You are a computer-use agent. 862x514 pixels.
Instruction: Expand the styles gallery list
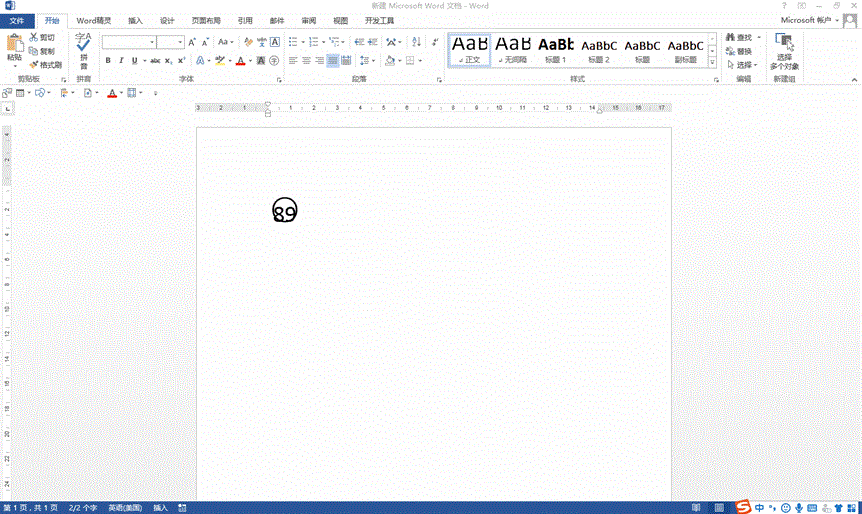[713, 63]
